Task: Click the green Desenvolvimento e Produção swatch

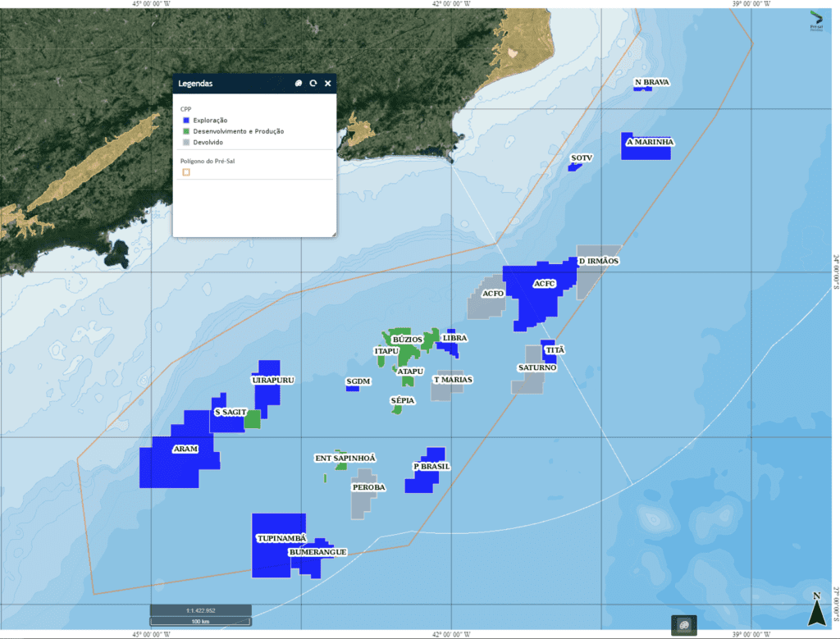Action: click(186, 131)
